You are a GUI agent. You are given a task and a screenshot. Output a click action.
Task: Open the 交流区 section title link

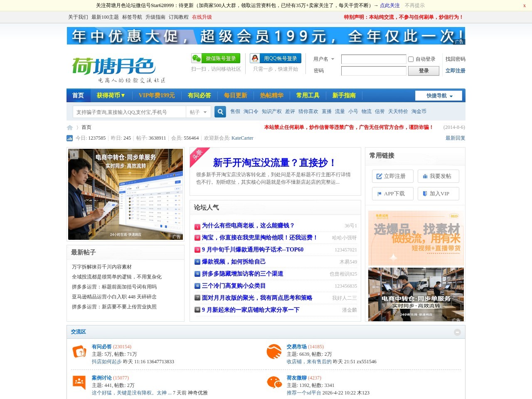(x=79, y=332)
